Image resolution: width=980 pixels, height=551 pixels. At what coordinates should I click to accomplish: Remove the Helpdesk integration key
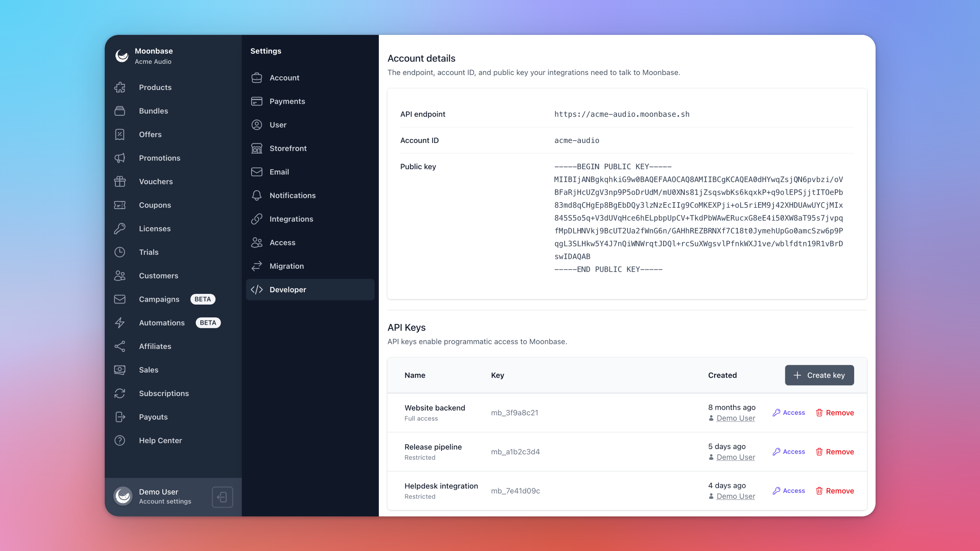coord(835,491)
